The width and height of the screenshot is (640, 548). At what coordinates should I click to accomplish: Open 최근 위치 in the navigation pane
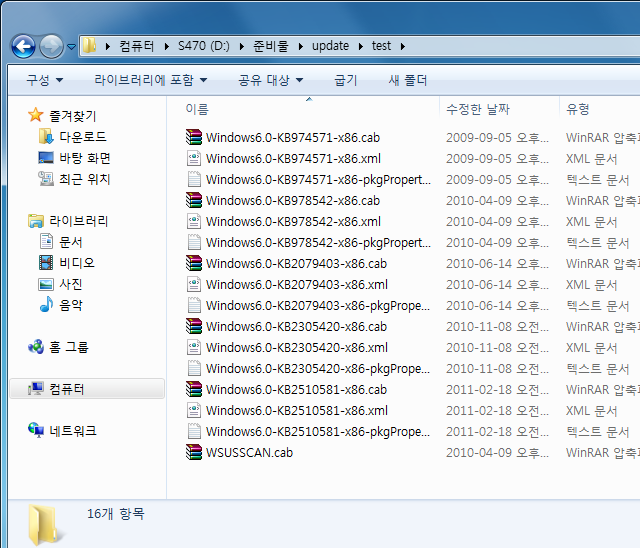(x=84, y=179)
